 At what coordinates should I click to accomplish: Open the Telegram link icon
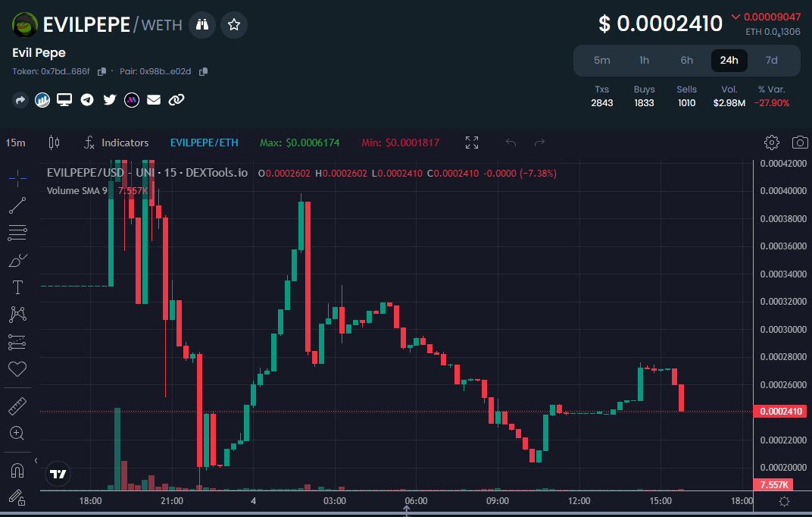coord(87,100)
